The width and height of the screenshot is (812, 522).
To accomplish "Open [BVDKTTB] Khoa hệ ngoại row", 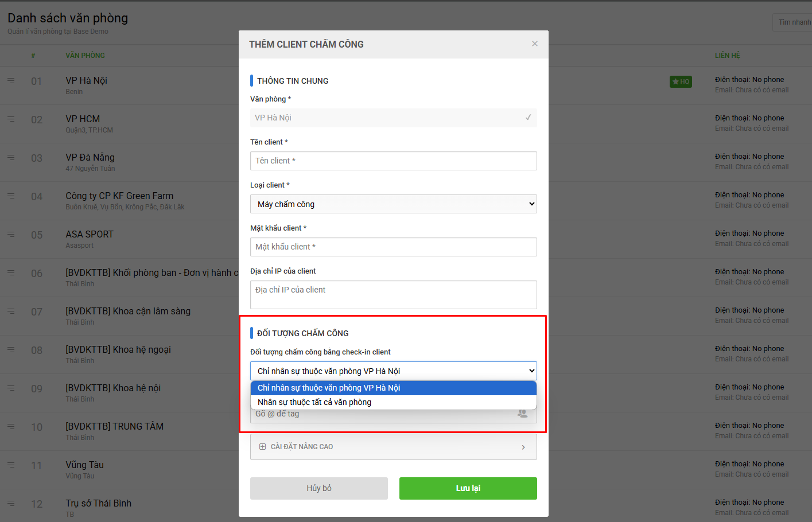I will coord(118,349).
